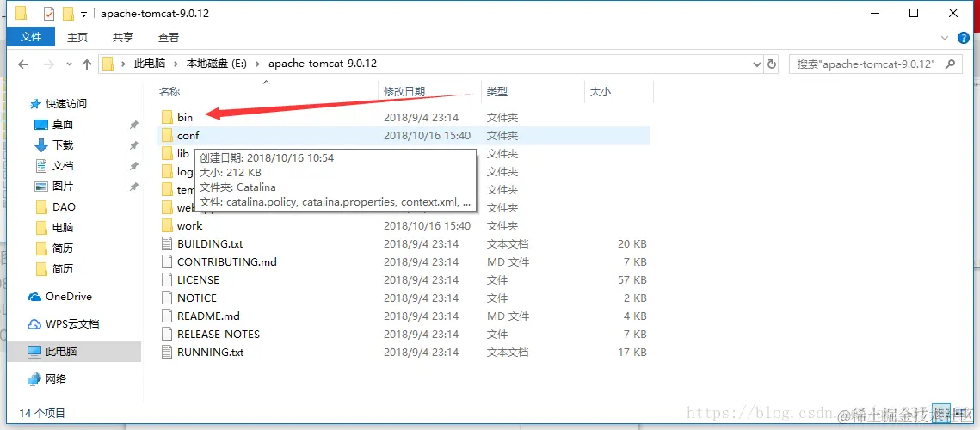This screenshot has width=980, height=430.
Task: Click 此电脑 in the address bar
Action: point(150,64)
